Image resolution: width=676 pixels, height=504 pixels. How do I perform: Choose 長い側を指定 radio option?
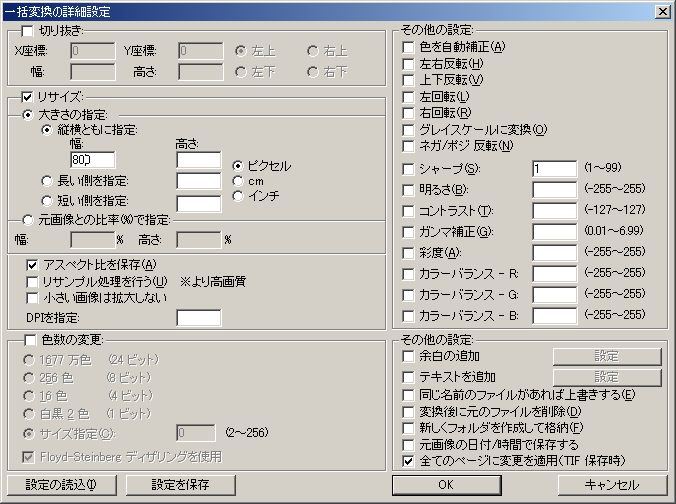(x=47, y=181)
